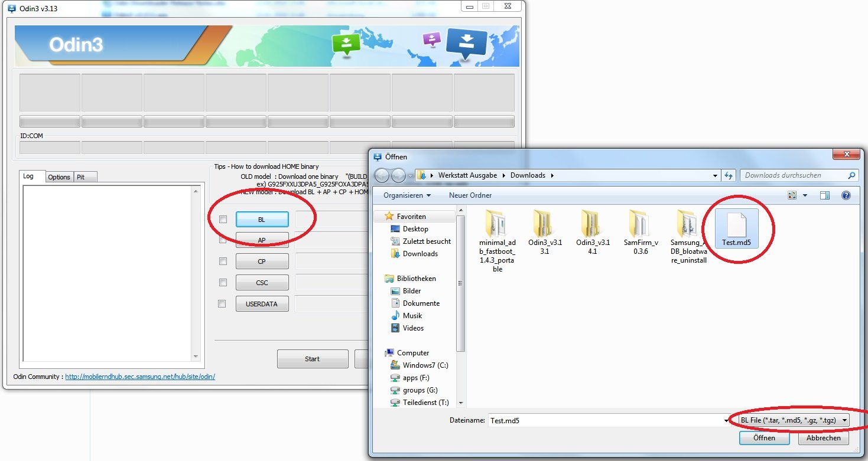
Task: Click the BL file path field
Action: click(x=331, y=220)
